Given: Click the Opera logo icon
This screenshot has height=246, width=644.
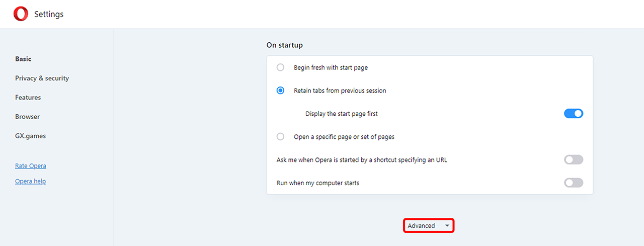Looking at the screenshot, I should tap(21, 14).
